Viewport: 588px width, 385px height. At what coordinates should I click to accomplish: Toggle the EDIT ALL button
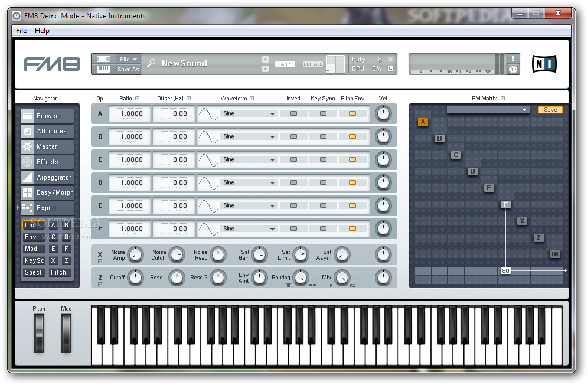313,64
